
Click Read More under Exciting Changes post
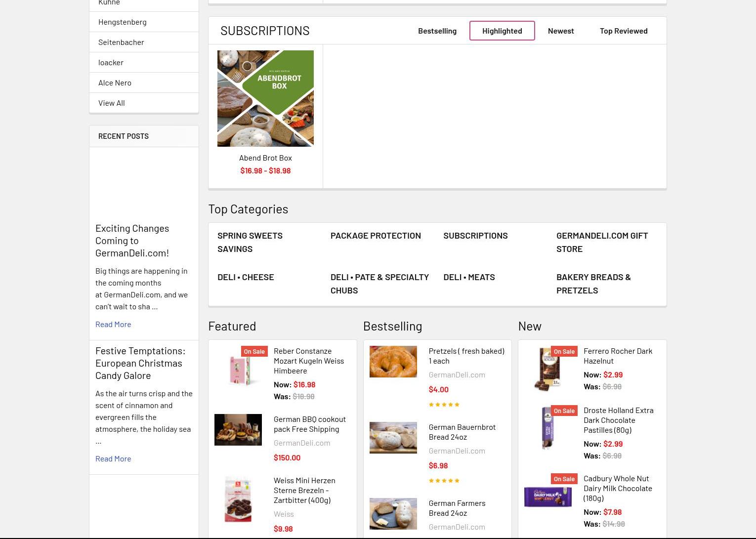coord(113,324)
